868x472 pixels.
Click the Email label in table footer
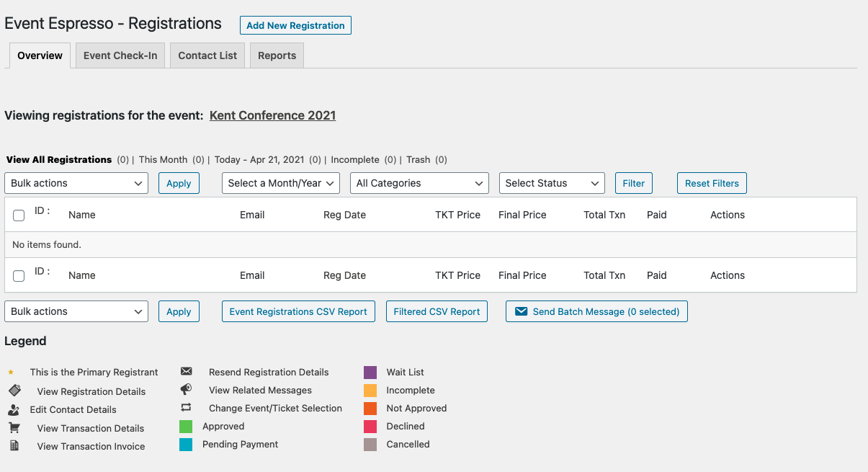click(x=252, y=275)
